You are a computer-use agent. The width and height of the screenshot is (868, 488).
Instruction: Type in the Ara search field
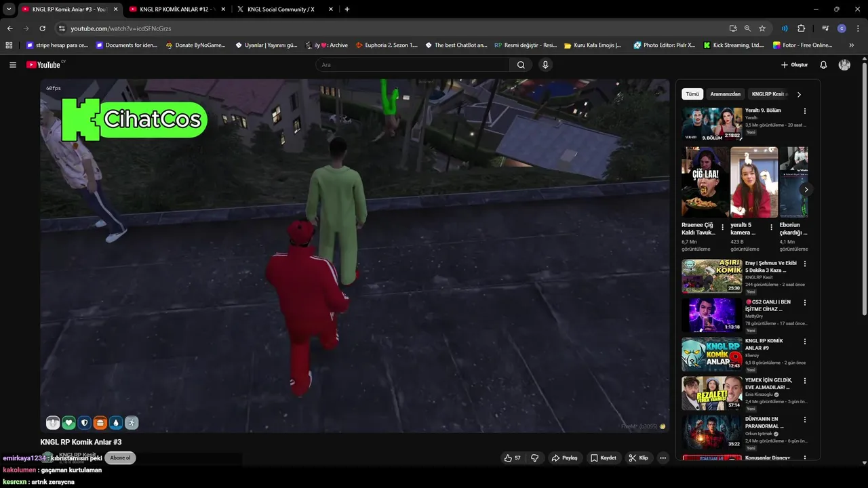click(412, 65)
